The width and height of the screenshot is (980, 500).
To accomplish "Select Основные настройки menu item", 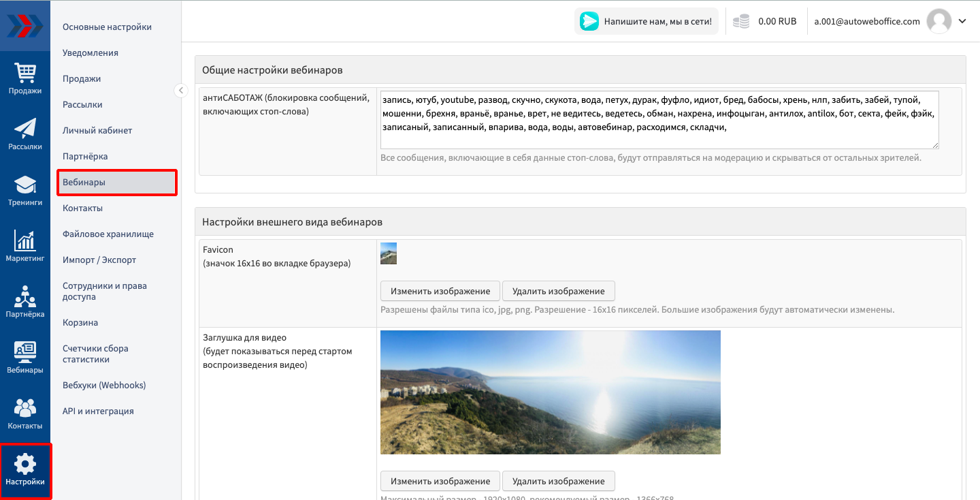I will [x=107, y=27].
